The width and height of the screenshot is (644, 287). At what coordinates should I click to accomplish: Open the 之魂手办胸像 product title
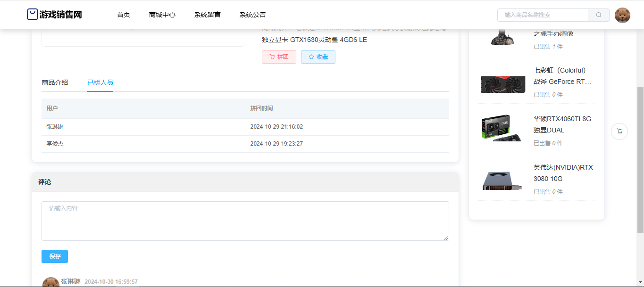click(553, 34)
